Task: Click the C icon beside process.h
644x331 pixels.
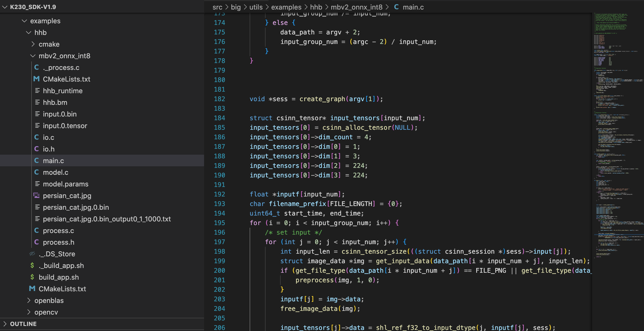Action: tap(37, 242)
